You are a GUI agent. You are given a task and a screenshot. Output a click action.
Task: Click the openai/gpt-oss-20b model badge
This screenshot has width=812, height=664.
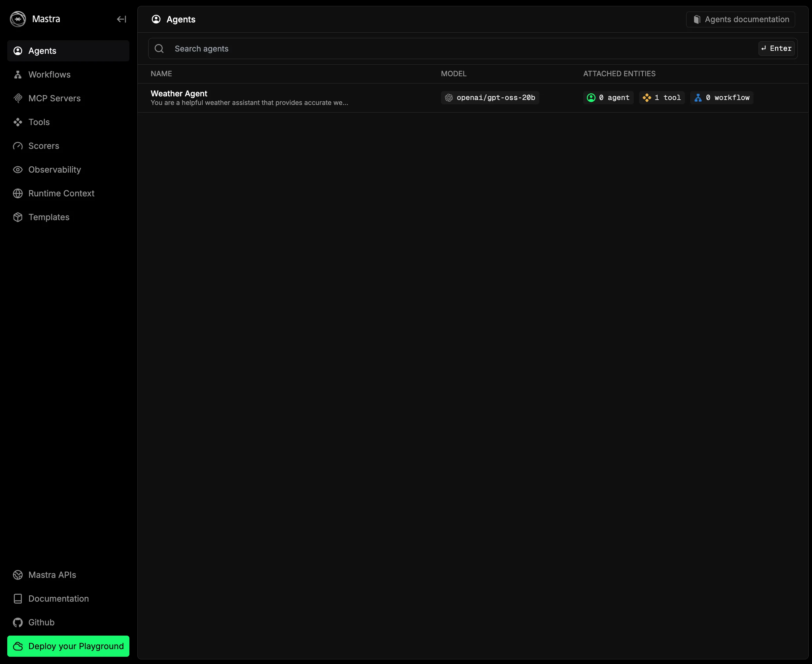(x=490, y=98)
